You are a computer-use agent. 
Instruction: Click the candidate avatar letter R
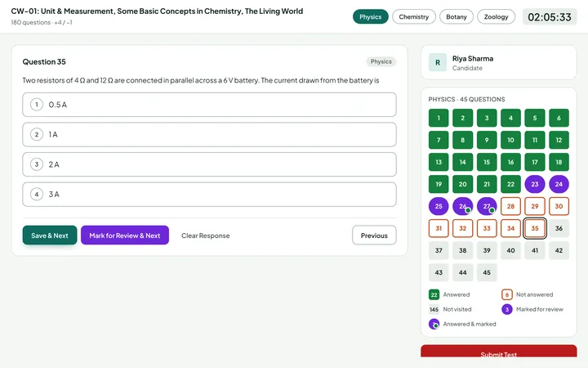438,63
